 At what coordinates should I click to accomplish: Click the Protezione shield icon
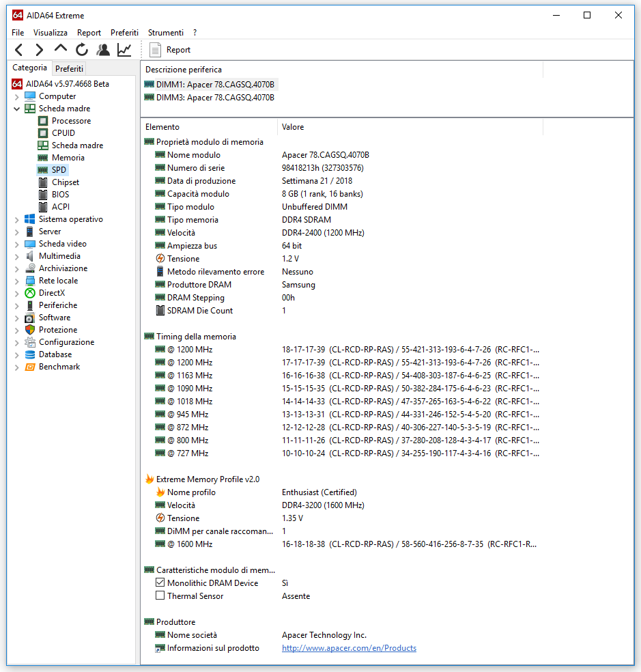[30, 330]
